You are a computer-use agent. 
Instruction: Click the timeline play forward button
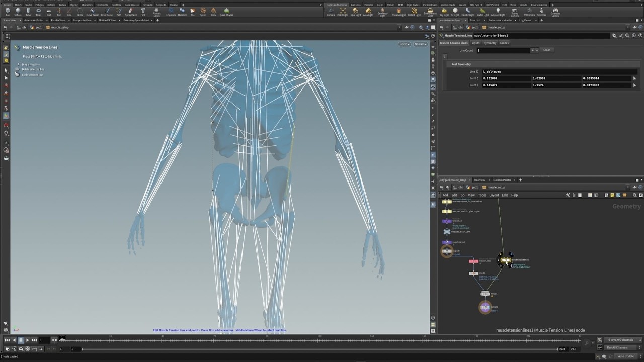27,340
